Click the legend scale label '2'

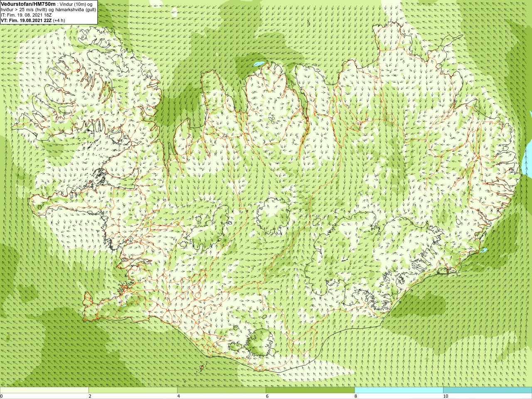(x=90, y=396)
